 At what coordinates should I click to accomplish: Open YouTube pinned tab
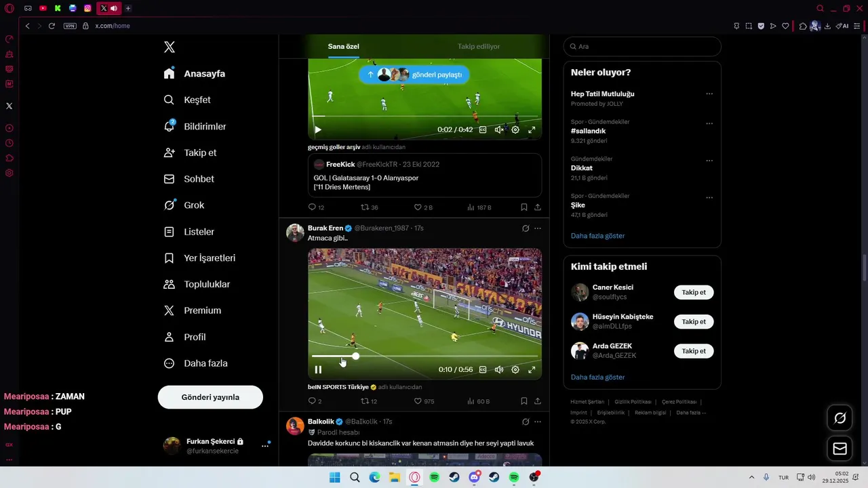[x=43, y=8]
